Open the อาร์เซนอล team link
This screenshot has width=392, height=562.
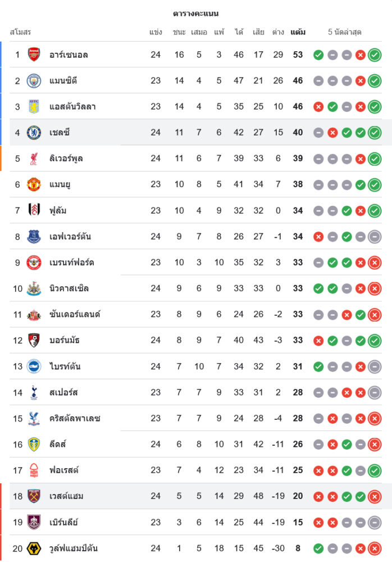(x=69, y=55)
